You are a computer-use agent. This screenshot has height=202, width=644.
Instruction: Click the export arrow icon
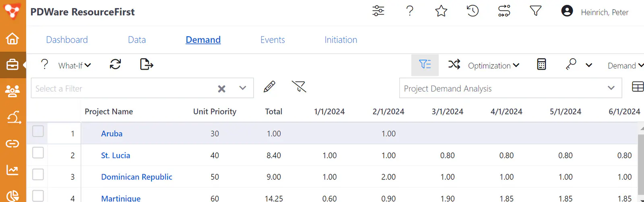point(147,65)
